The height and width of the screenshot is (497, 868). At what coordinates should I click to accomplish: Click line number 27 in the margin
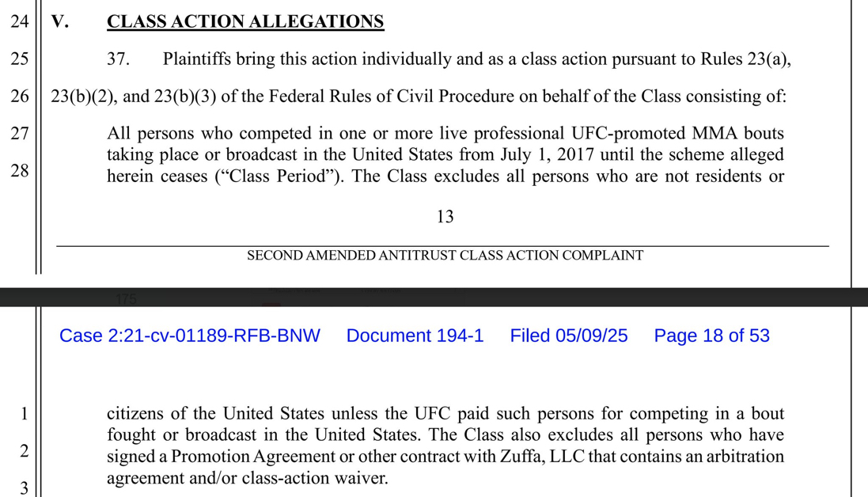coord(20,134)
